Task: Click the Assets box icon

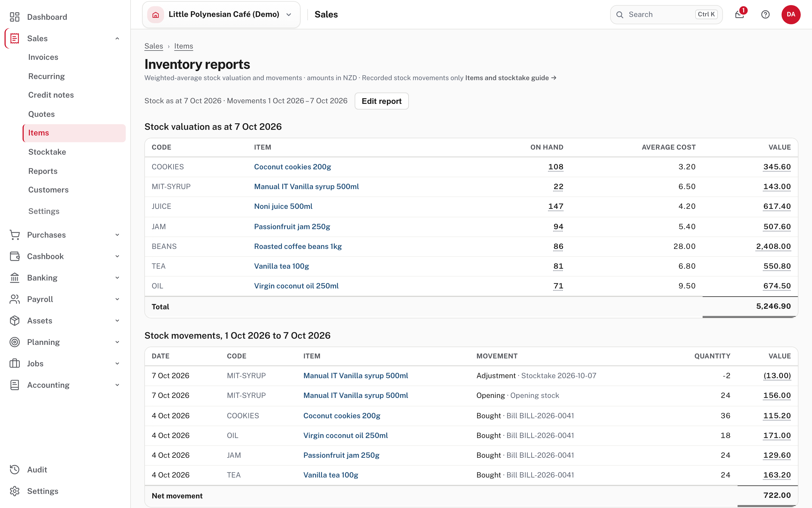Action: (x=14, y=321)
